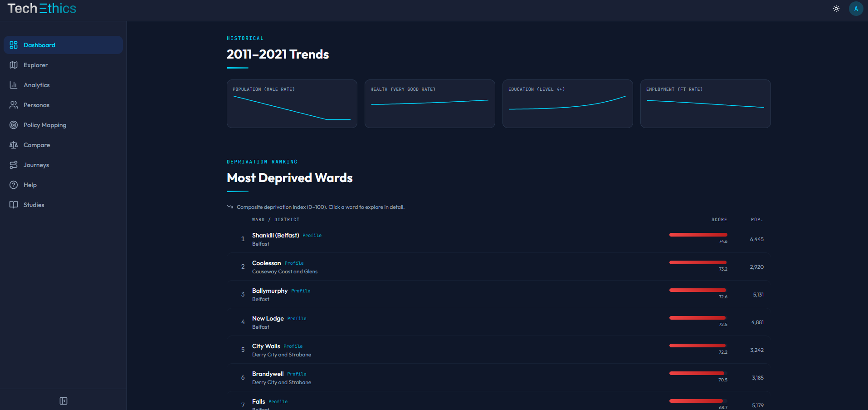Collapse the sidebar panel
Viewport: 868px width, 410px height.
click(63, 401)
